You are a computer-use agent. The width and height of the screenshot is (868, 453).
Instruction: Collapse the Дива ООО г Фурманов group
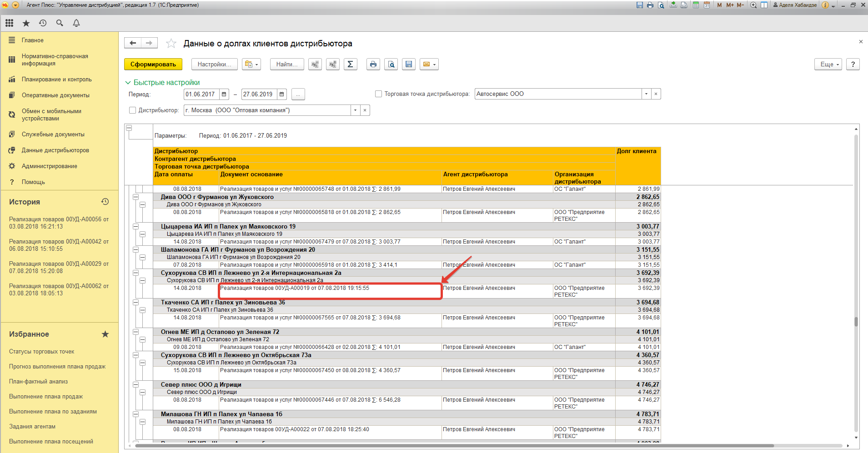click(135, 197)
